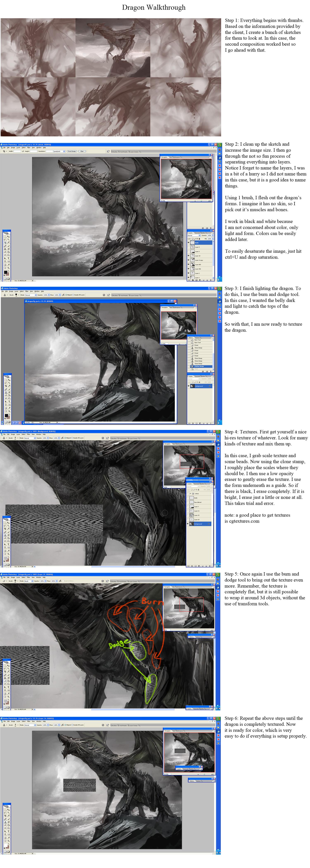
Task: Create new snapshot camera icon in Step 3 History
Action: click(x=207, y=371)
